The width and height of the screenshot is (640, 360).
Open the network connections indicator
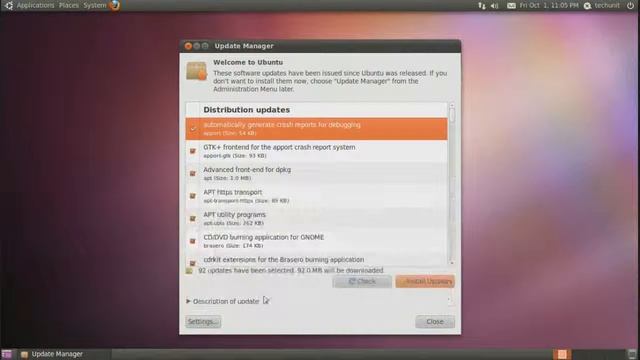tap(482, 5)
